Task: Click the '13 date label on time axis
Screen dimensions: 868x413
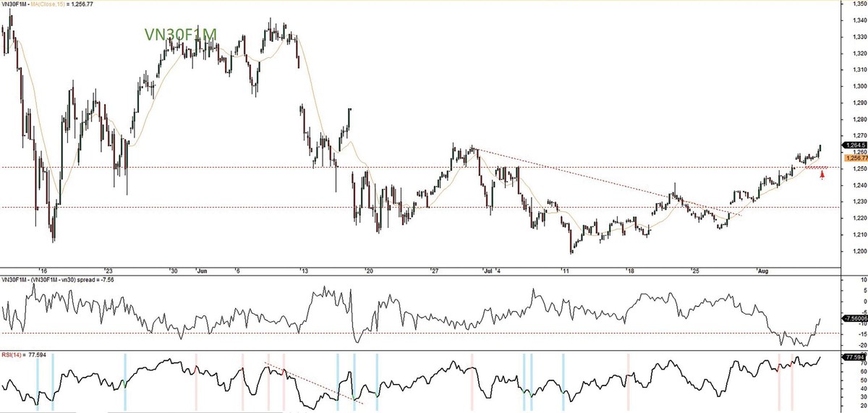Action: pos(303,271)
